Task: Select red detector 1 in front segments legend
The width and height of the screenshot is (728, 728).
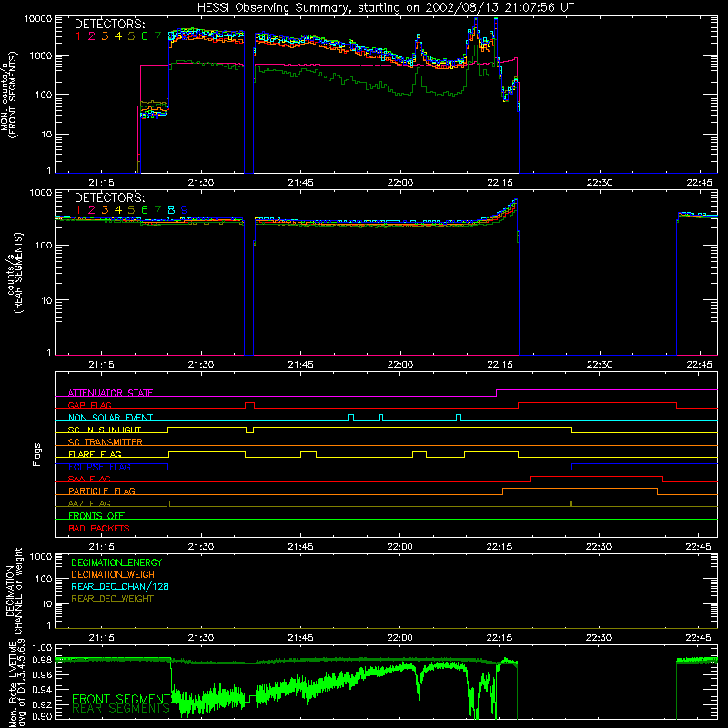Action: pyautogui.click(x=78, y=36)
